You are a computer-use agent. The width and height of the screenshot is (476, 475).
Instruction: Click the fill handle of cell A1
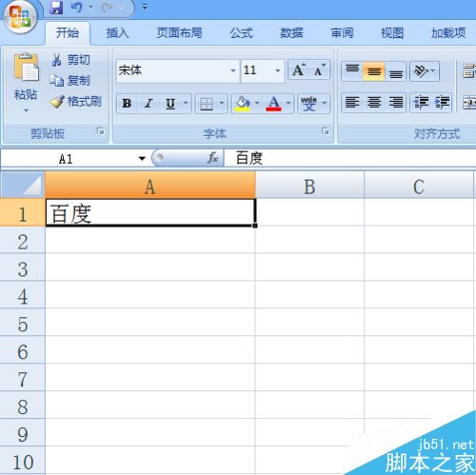click(255, 226)
